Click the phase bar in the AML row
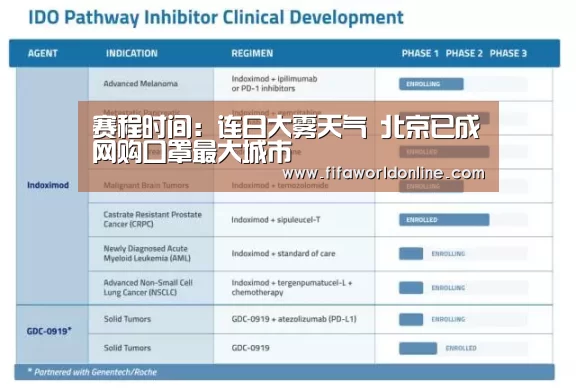The image size is (576, 390). 411,253
